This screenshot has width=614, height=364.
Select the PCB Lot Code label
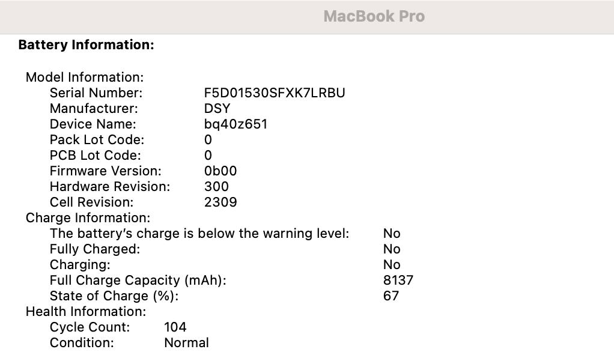(95, 156)
